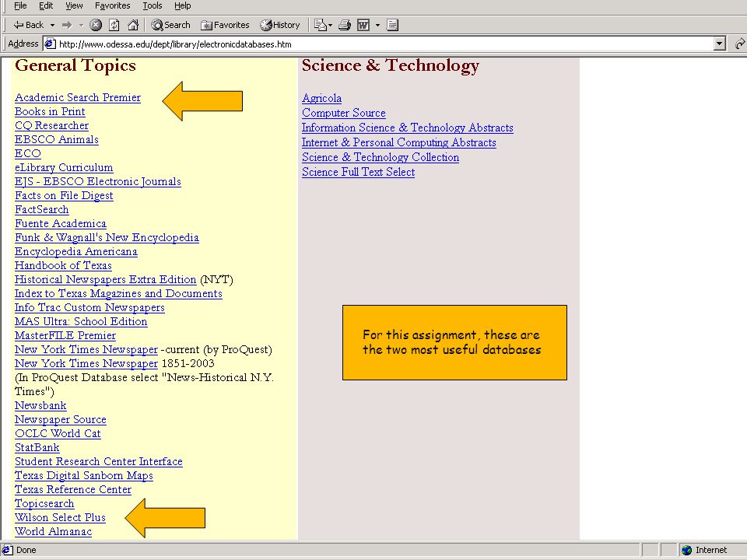Open the CQ Researcher database link
The width and height of the screenshot is (747, 560).
tap(51, 126)
